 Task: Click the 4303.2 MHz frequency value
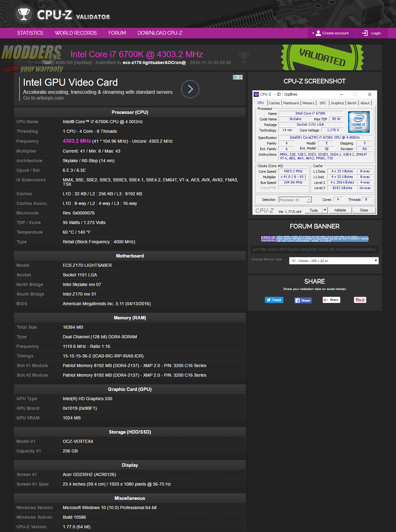coord(77,141)
